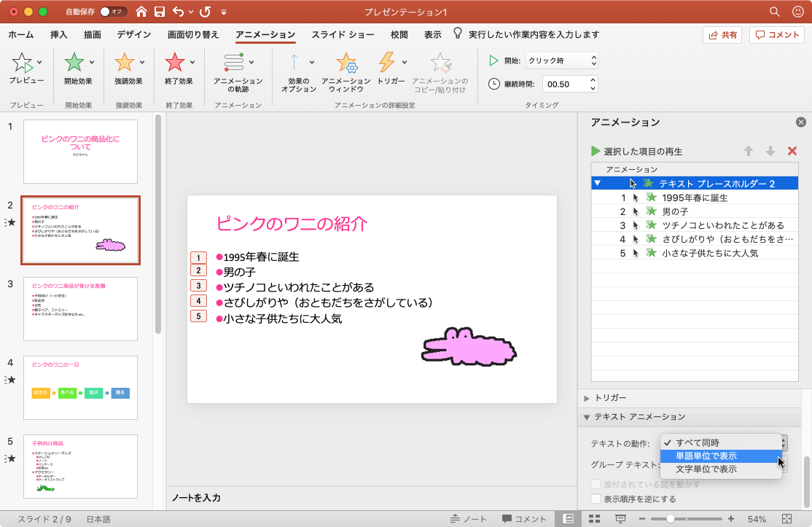Collapse the テキスト プレースホルダー 2 animation group
This screenshot has width=812, height=527.
click(598, 184)
